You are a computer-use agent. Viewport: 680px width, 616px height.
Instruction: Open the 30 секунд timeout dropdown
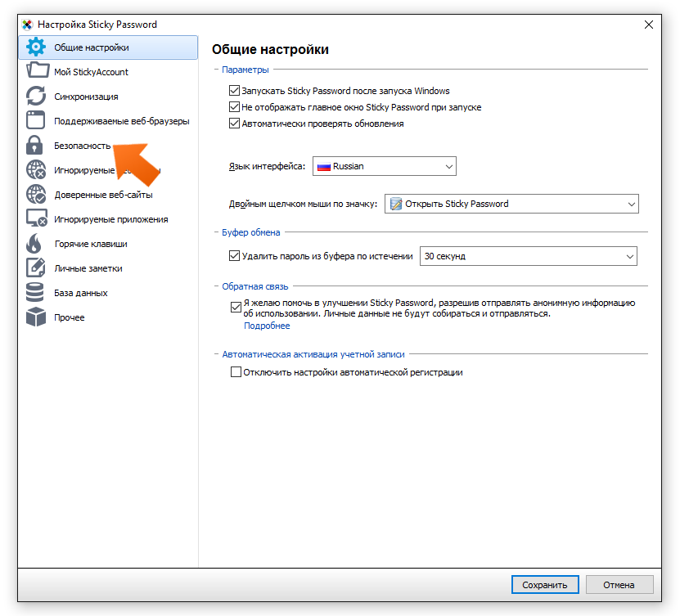click(x=529, y=256)
